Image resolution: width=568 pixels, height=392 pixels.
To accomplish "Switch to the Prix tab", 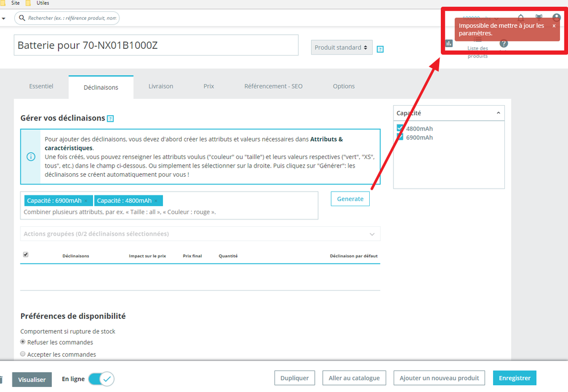I will tap(208, 86).
